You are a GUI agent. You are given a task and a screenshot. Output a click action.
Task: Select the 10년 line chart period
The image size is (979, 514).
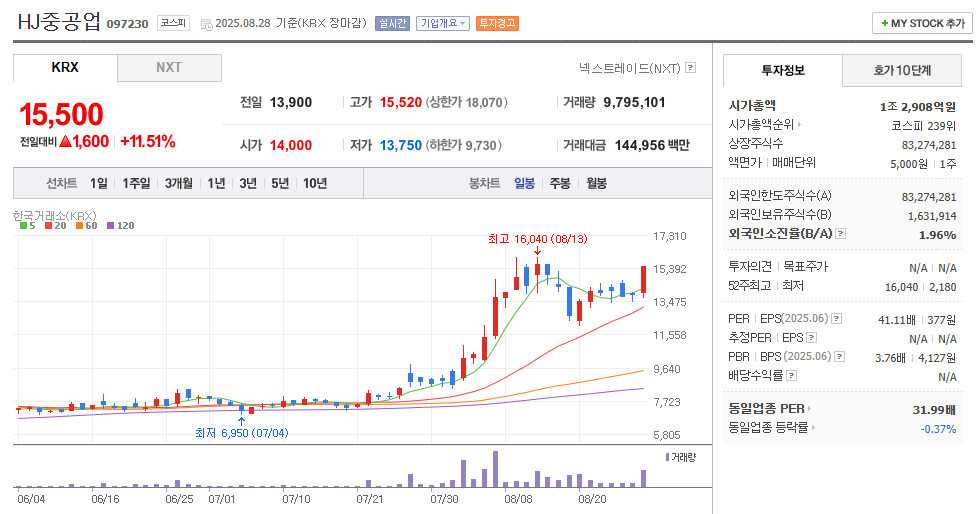[x=315, y=183]
